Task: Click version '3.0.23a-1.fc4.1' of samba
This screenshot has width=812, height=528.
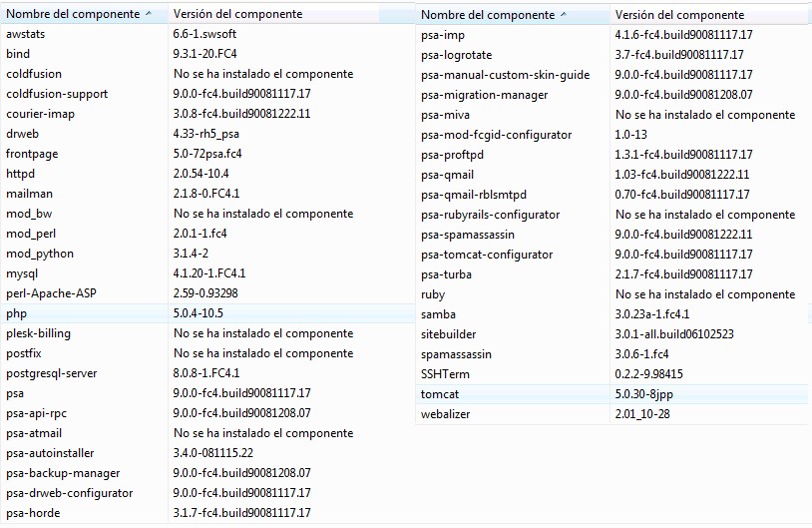Action: click(x=652, y=314)
